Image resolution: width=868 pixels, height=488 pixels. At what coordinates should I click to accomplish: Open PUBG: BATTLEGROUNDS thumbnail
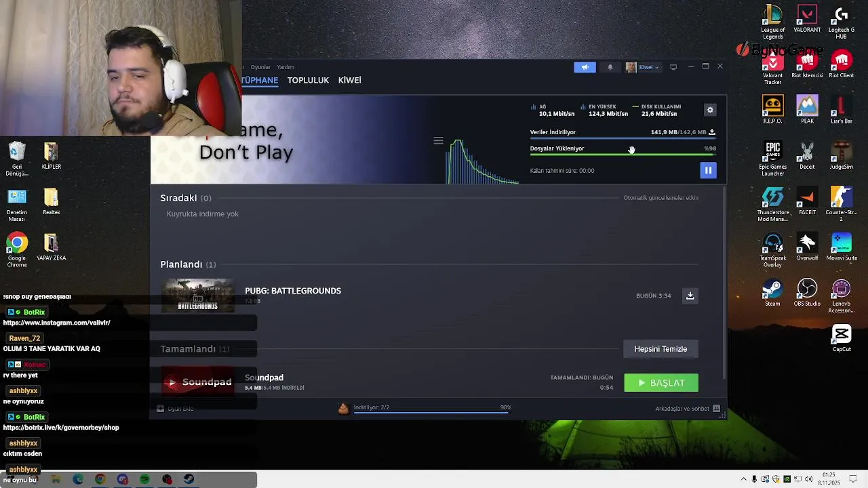[x=198, y=296]
